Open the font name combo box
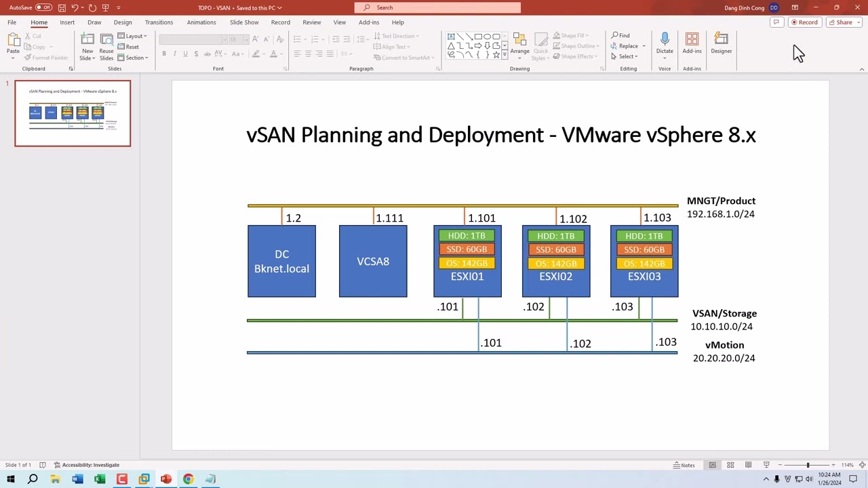The height and width of the screenshot is (488, 868). coord(192,39)
